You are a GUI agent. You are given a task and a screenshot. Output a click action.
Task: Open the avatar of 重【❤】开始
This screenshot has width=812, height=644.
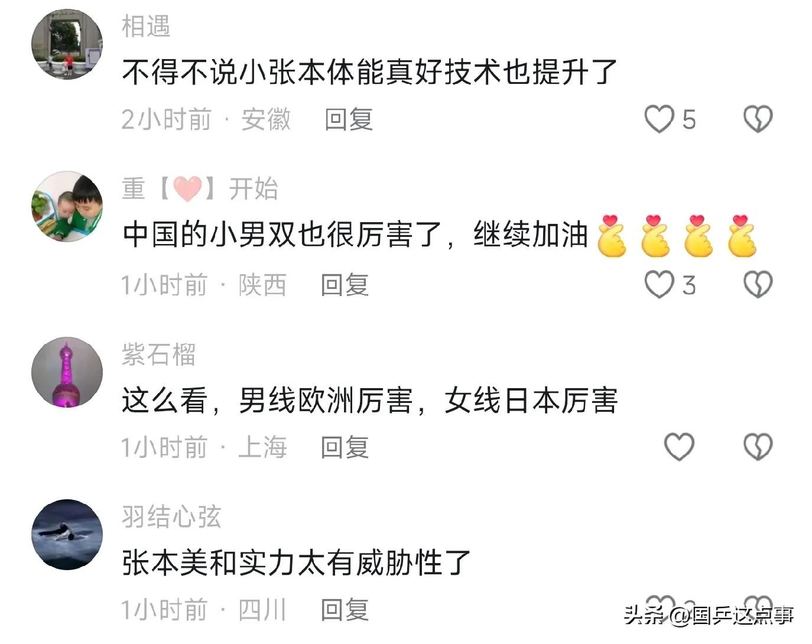pyautogui.click(x=67, y=207)
